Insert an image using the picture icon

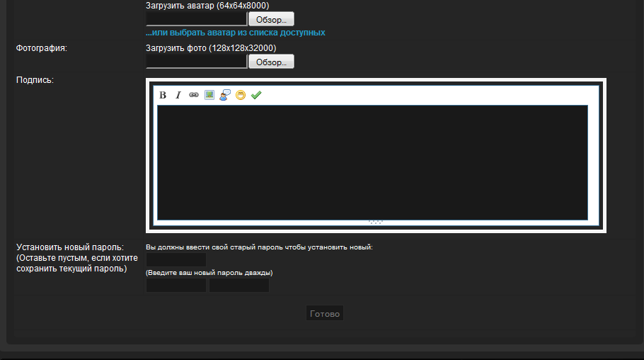[209, 95]
